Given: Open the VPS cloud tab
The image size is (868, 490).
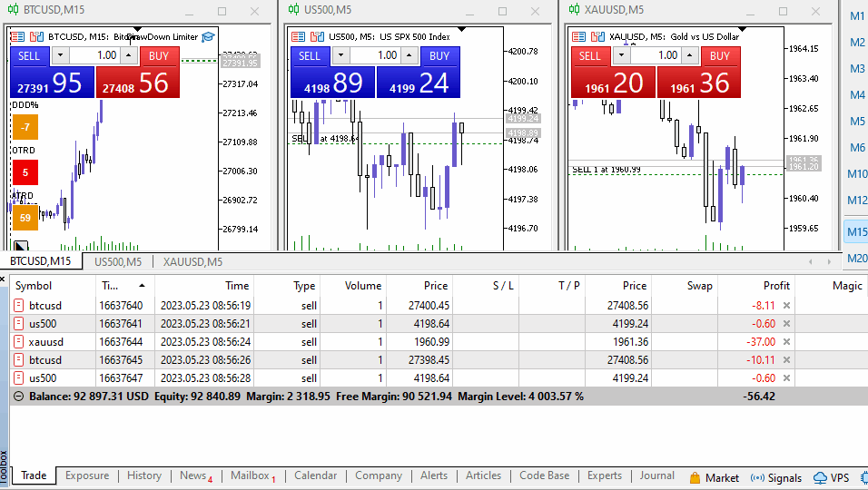Looking at the screenshot, I should (832, 478).
